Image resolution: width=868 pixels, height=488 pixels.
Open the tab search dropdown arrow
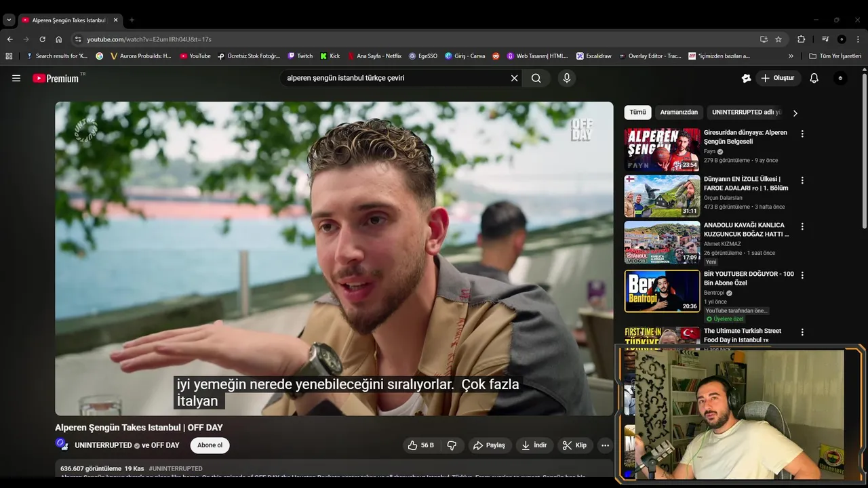point(9,20)
